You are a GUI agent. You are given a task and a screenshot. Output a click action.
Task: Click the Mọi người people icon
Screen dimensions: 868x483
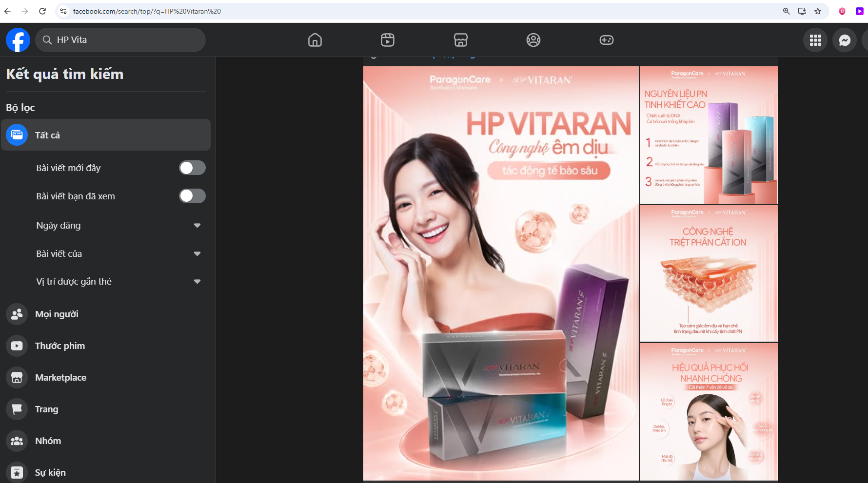[x=17, y=314]
